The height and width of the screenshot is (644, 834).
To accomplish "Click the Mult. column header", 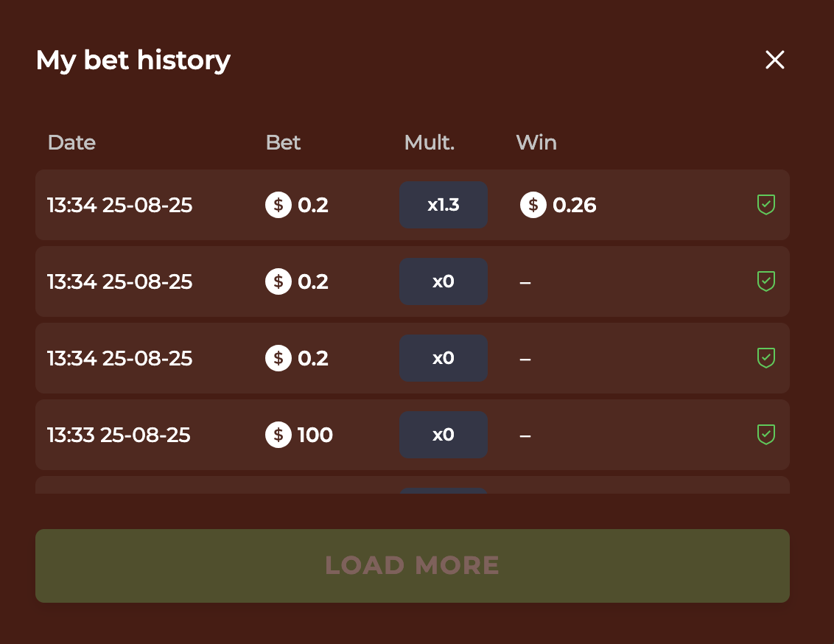I will (429, 142).
